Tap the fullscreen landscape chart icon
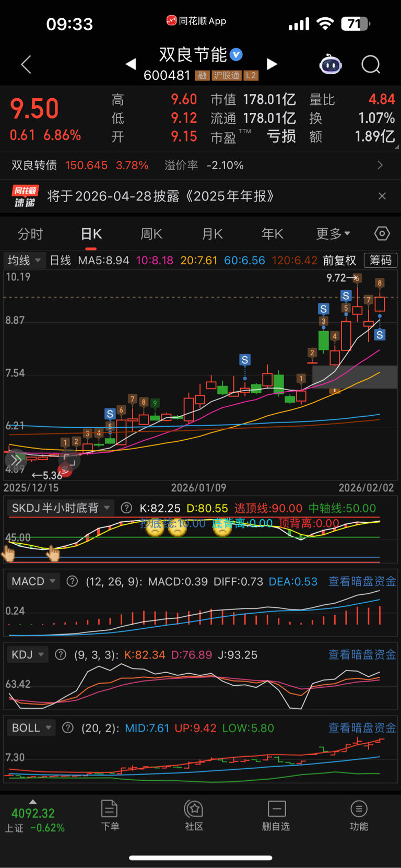 click(70, 460)
